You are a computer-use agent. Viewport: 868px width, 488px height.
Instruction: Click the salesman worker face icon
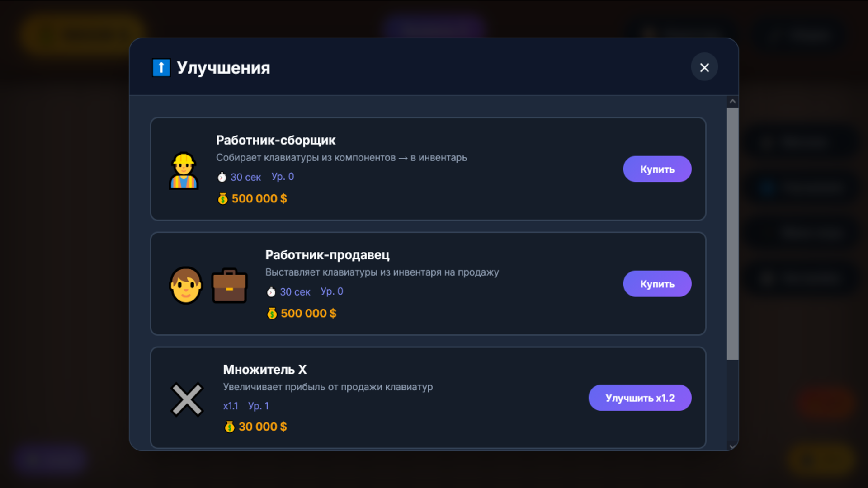coord(186,285)
